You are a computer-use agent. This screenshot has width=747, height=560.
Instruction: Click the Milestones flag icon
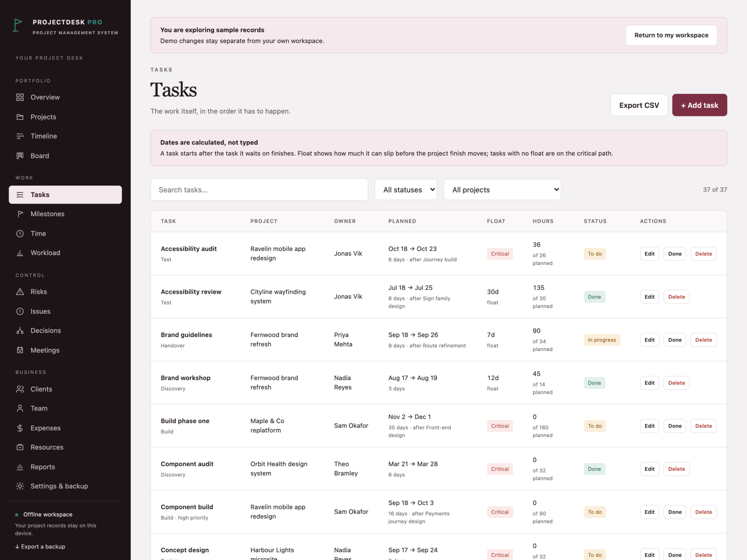coord(20,214)
